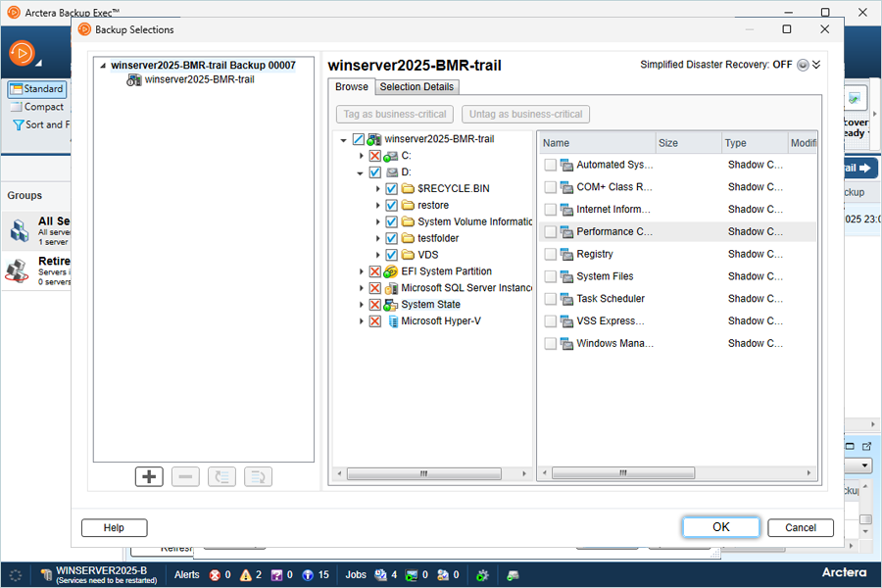
Task: Expand the Microsoft SQL Server Instances node
Action: [361, 288]
